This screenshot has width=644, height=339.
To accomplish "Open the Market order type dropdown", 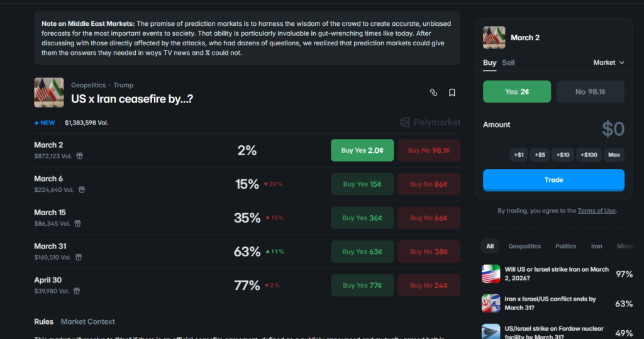I will point(608,63).
